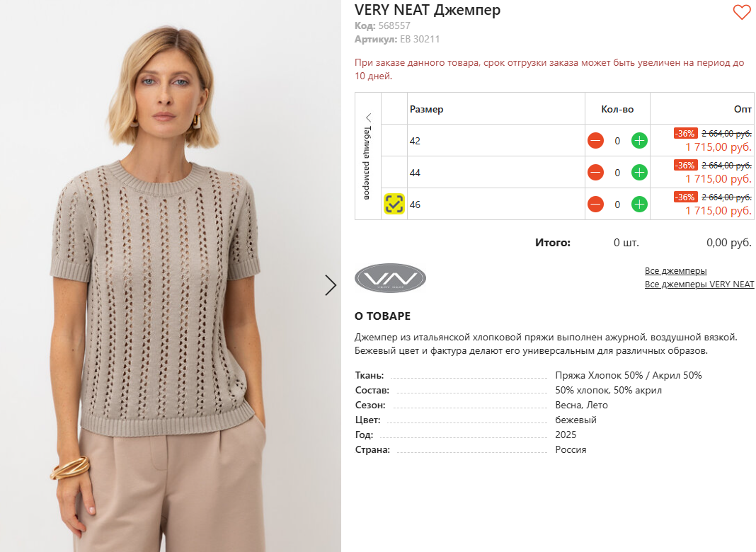Screen dimensions: 756x552
Task: Increase quantity for size 42
Action: pyautogui.click(x=639, y=141)
